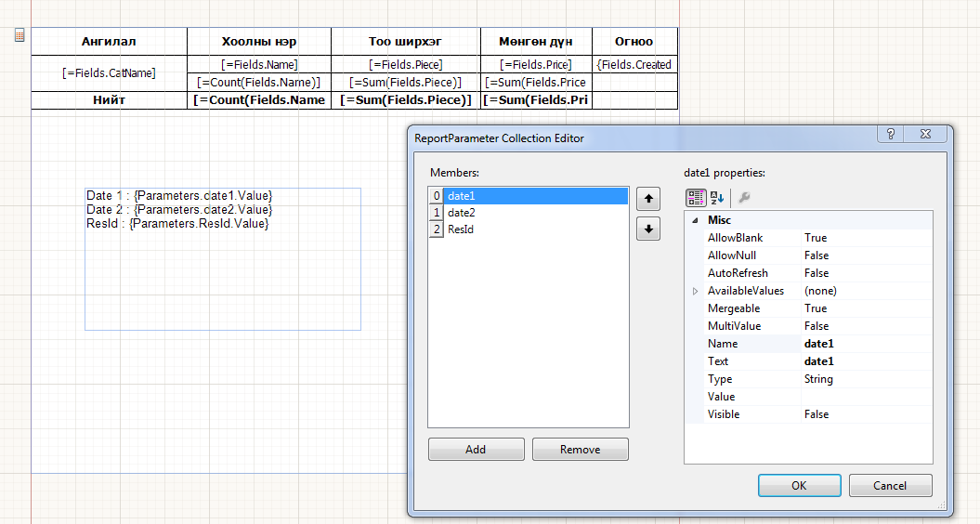Collapse the Misc property category
The image size is (980, 524).
coord(695,220)
